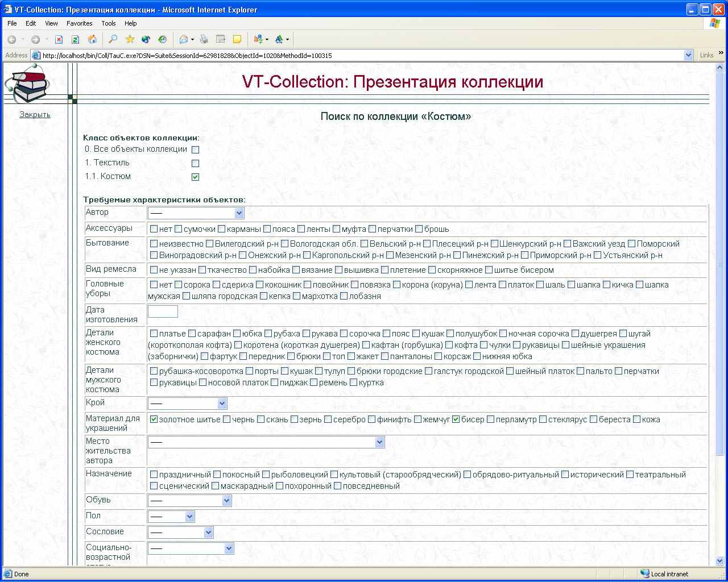This screenshot has height=582, width=728.
Task: Open Mail envelope toolbar icon
Action: click(184, 39)
